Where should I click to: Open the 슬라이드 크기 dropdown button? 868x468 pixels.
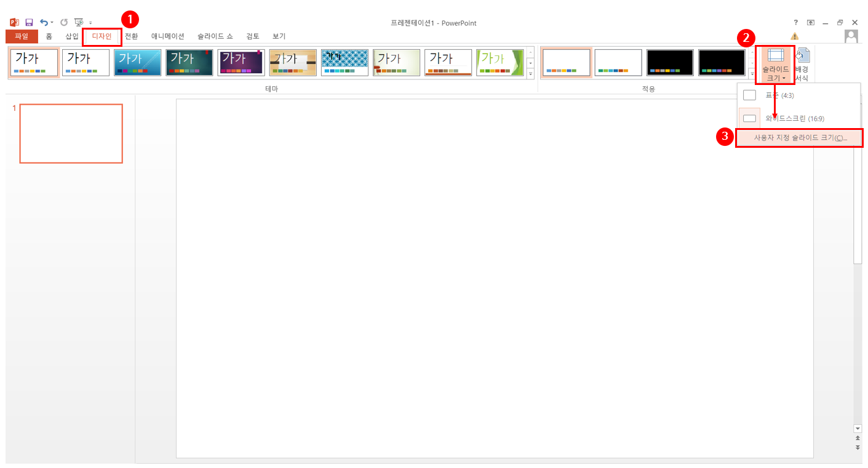(775, 65)
